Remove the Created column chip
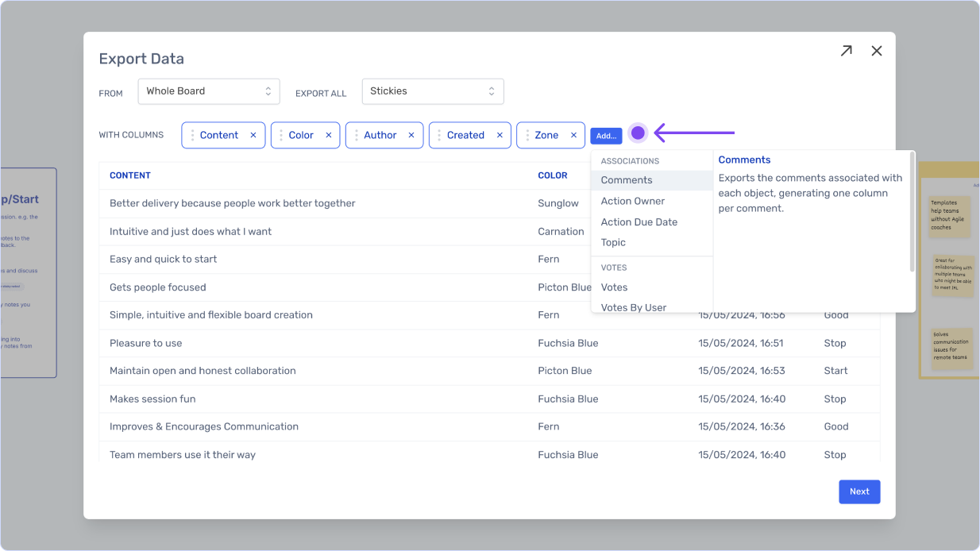The width and height of the screenshot is (980, 551). click(500, 135)
